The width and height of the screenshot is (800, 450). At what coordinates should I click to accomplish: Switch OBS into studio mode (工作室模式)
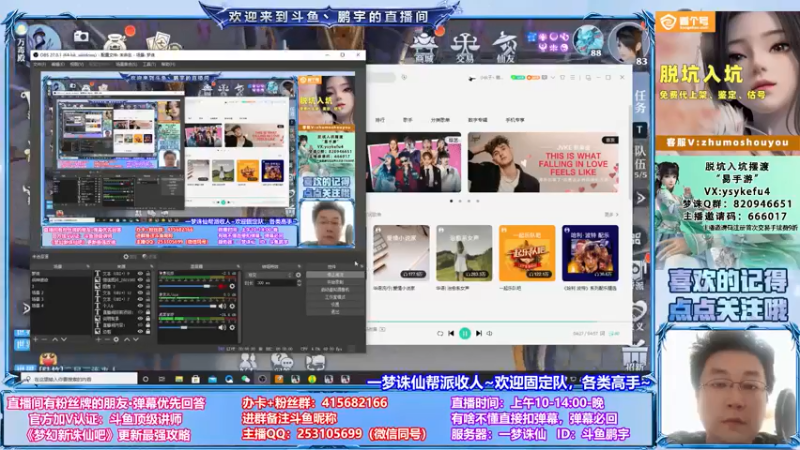coord(335,297)
